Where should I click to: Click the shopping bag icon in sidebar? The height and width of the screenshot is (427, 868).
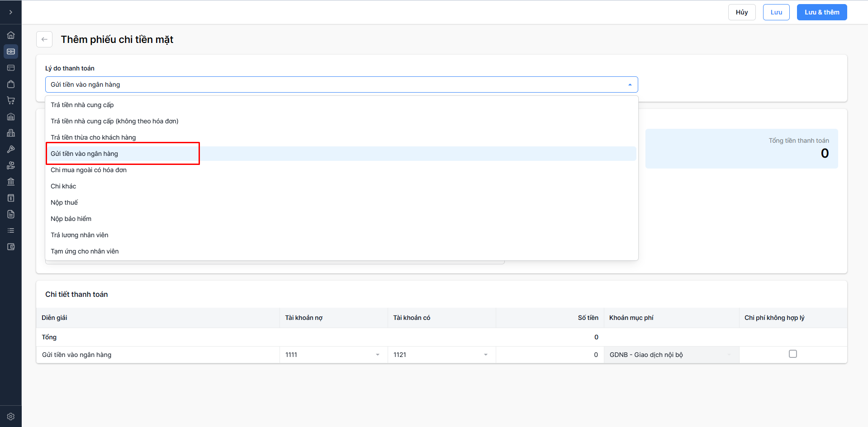11,84
